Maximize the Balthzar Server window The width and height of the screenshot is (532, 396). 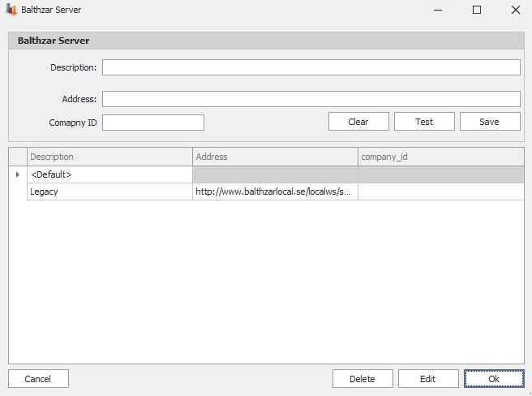pyautogui.click(x=477, y=10)
